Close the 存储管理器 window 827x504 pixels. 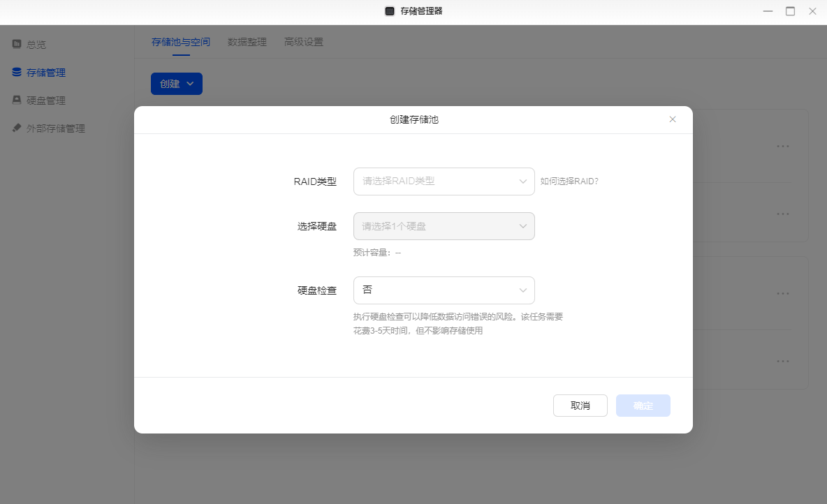click(812, 11)
